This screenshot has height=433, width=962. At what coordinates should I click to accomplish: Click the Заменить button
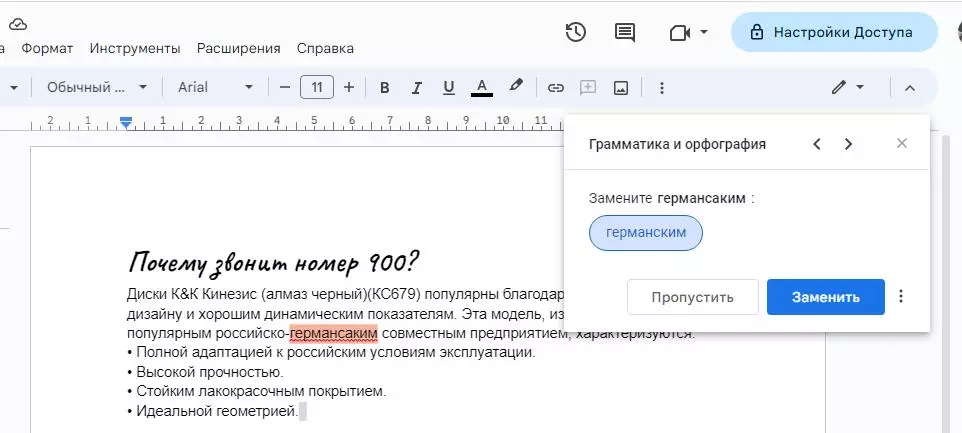point(825,297)
